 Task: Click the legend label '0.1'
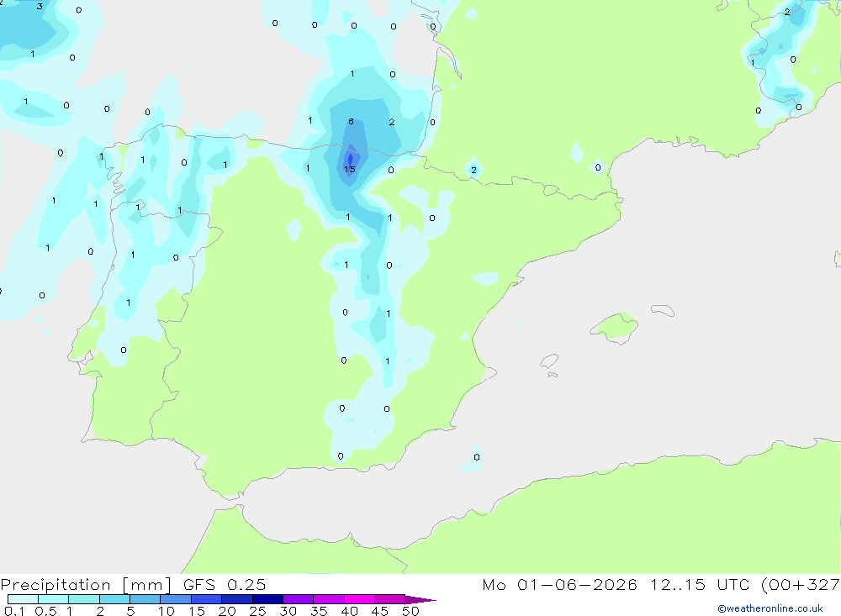tap(14, 611)
